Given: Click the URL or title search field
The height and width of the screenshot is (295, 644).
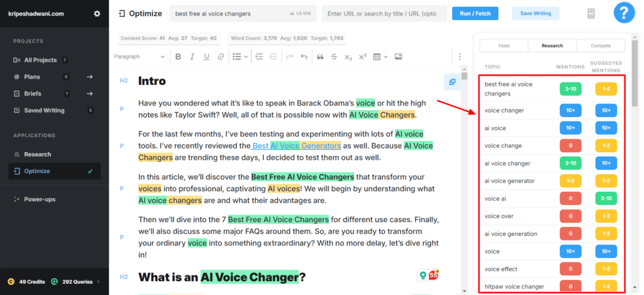Looking at the screenshot, I should [x=384, y=13].
